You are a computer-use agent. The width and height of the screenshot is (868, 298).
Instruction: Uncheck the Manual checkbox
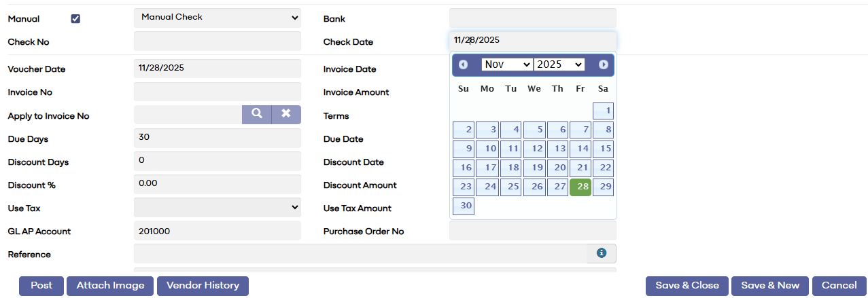click(75, 19)
